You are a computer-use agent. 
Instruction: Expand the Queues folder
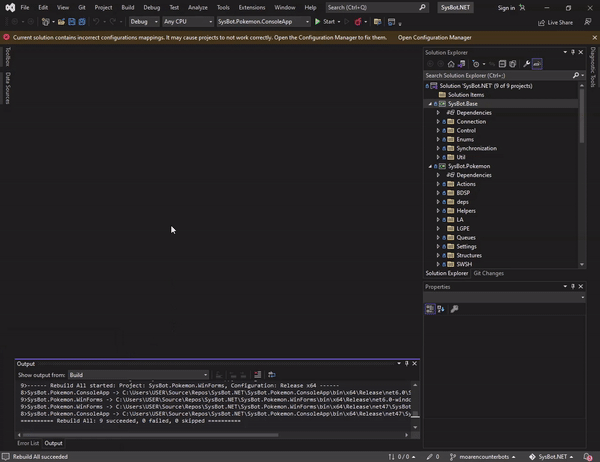438,237
